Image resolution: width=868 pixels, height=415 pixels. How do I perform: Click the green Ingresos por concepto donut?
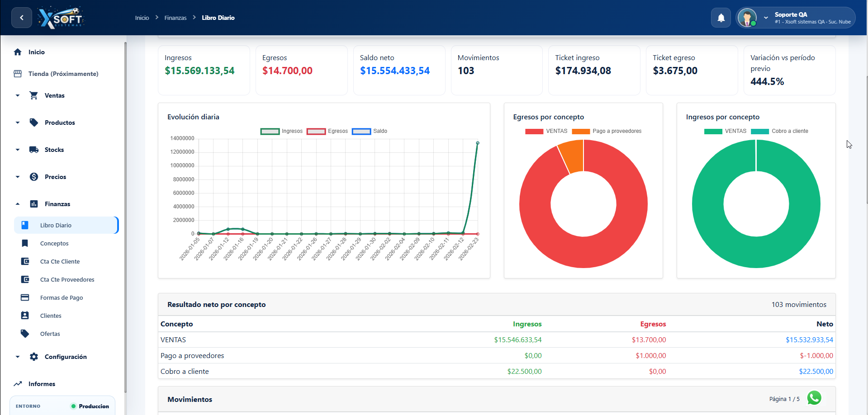point(756,252)
